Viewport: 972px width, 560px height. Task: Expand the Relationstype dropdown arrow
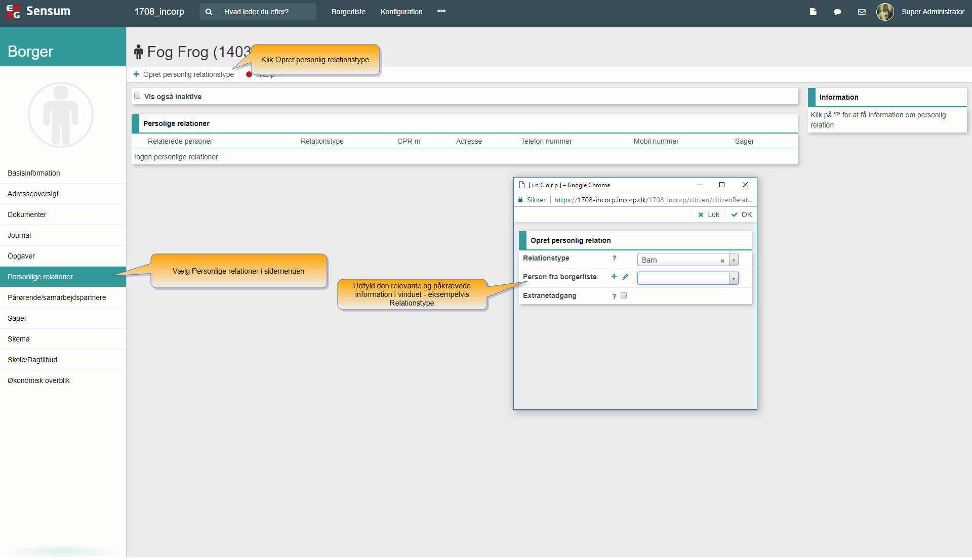[x=734, y=260]
